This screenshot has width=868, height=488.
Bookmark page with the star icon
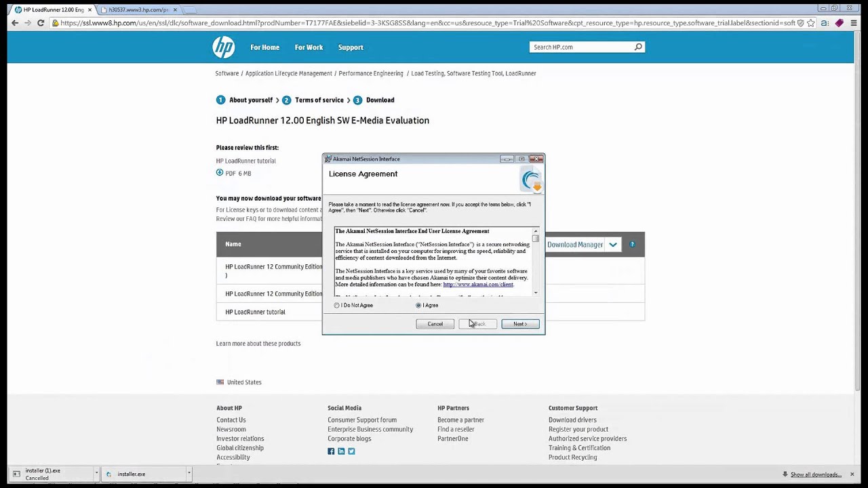[810, 22]
